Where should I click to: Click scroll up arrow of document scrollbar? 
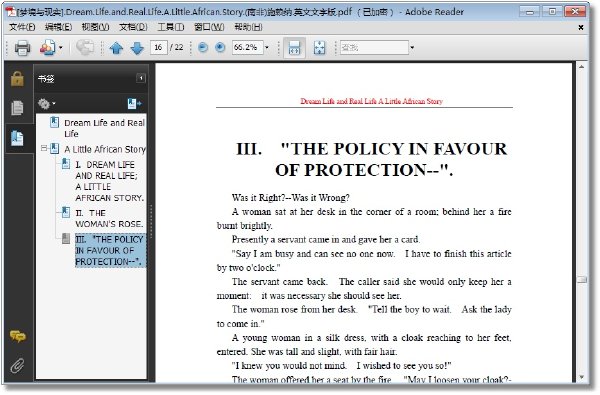(582, 67)
